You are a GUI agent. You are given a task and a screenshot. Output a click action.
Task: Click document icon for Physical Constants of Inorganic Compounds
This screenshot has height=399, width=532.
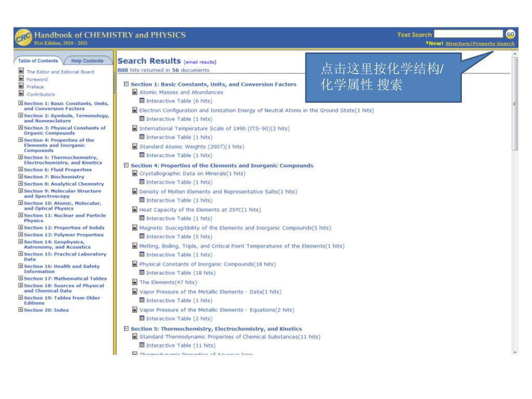click(135, 264)
